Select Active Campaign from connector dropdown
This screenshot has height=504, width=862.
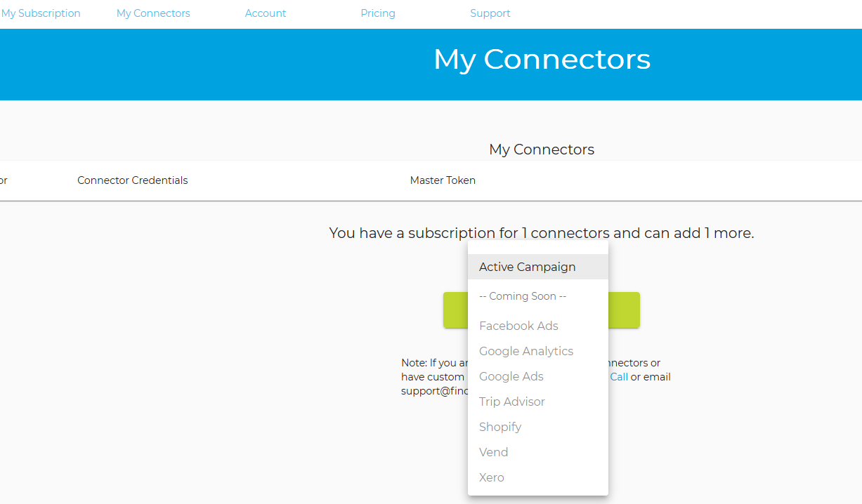tap(538, 267)
